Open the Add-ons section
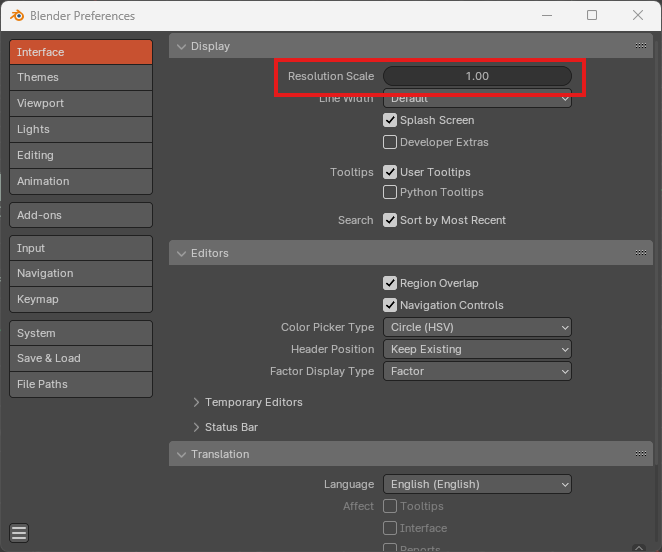Screen dimensions: 662x552 81,215
